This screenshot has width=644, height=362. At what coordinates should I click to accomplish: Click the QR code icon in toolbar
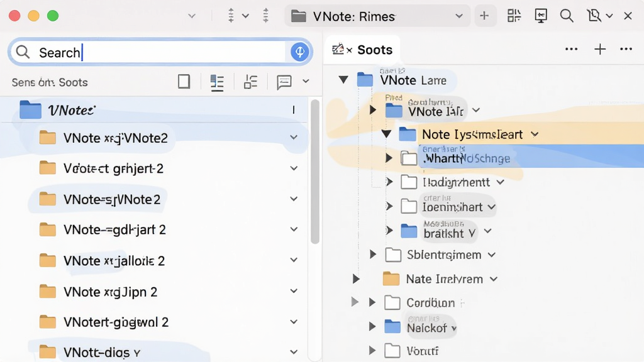click(514, 16)
